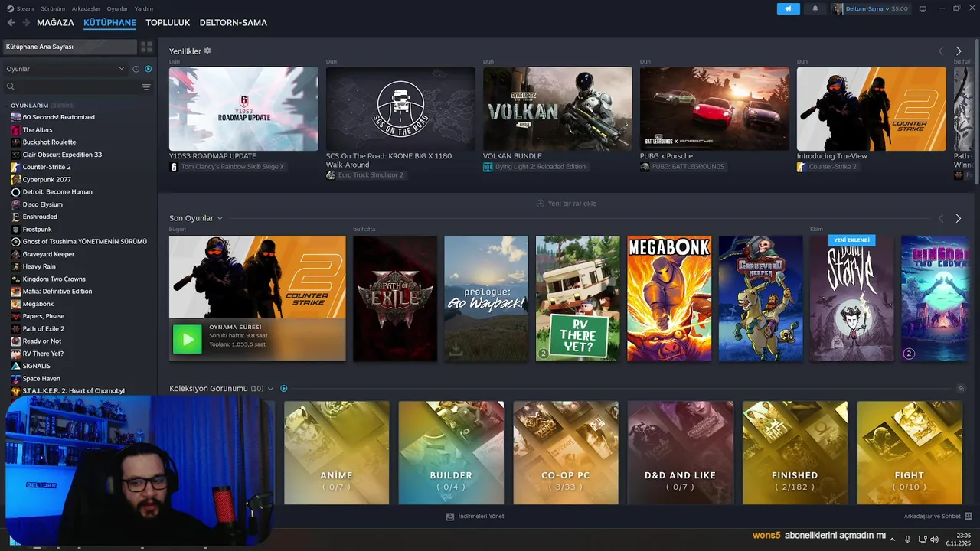Open the Arkadaşlar menu

click(86, 8)
